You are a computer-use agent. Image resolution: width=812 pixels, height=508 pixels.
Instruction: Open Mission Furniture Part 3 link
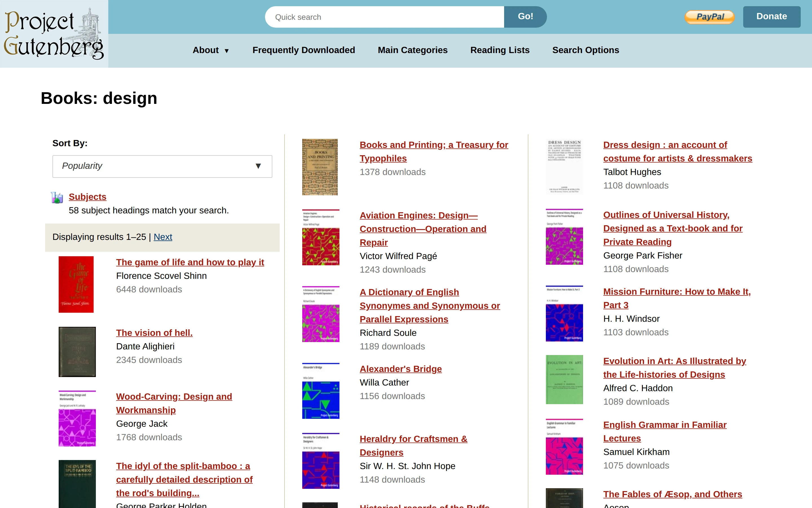tap(677, 298)
